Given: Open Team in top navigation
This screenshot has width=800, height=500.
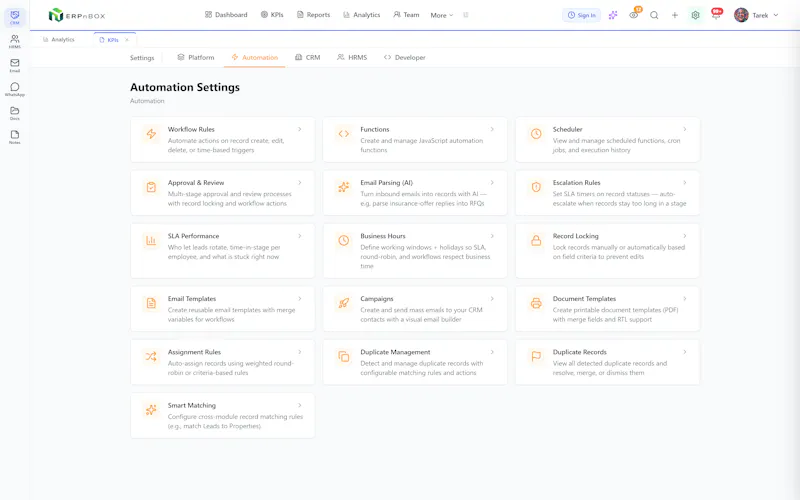Looking at the screenshot, I should (406, 15).
